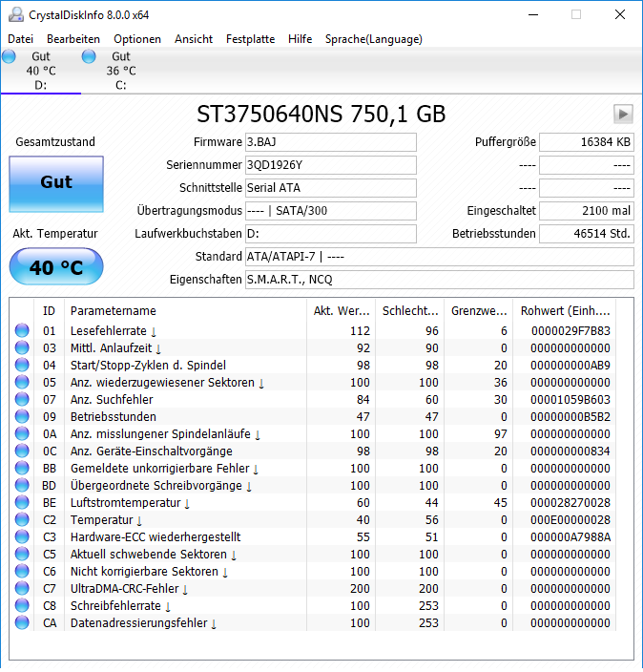Click the CrystalDiskInfo app icon in title bar

tap(16, 14)
